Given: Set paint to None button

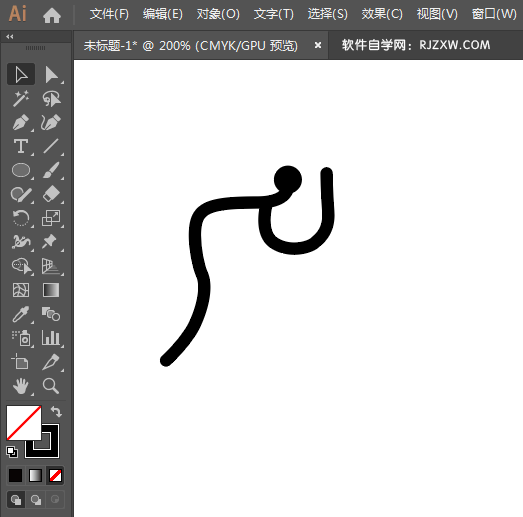Looking at the screenshot, I should click(55, 476).
